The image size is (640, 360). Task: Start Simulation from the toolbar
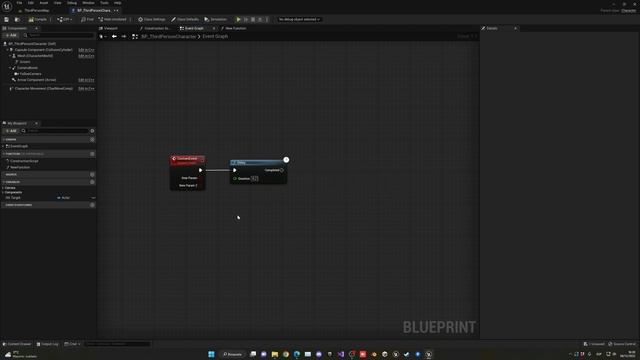216,19
